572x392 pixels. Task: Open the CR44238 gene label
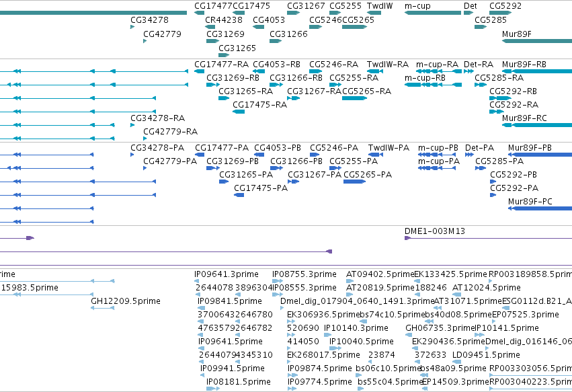point(224,19)
